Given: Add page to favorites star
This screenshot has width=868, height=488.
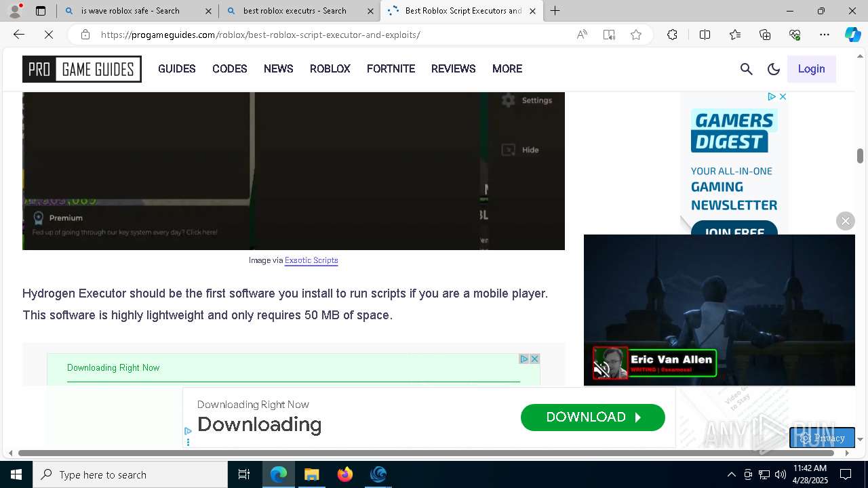Looking at the screenshot, I should click(636, 35).
